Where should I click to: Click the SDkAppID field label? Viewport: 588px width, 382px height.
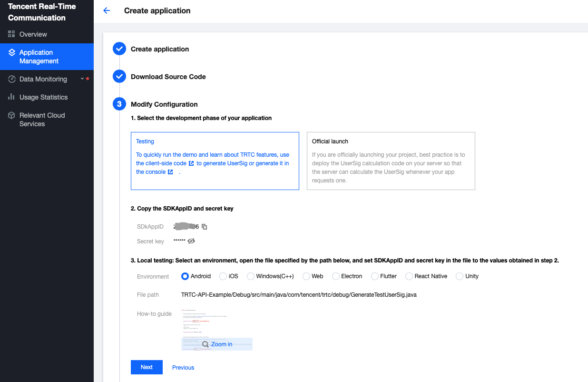tap(150, 227)
